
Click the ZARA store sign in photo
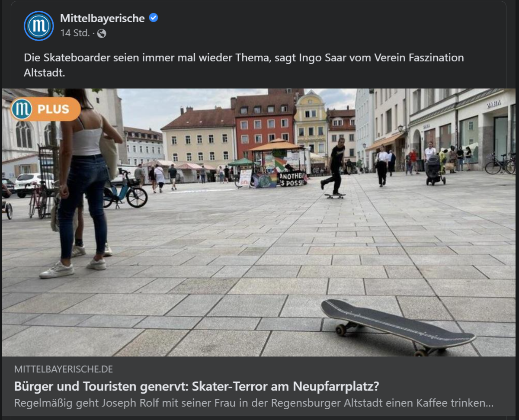494,104
